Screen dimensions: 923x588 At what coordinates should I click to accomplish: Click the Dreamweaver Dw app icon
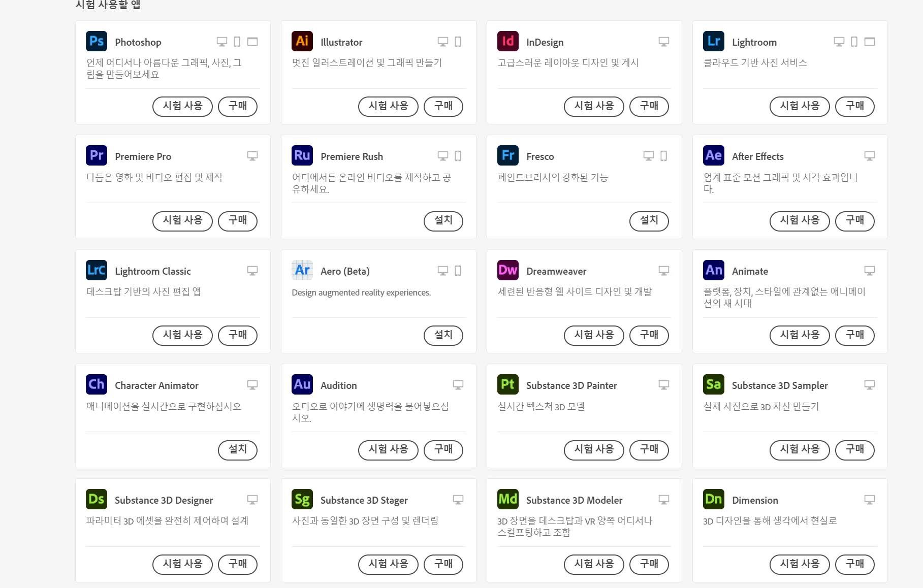click(x=508, y=270)
